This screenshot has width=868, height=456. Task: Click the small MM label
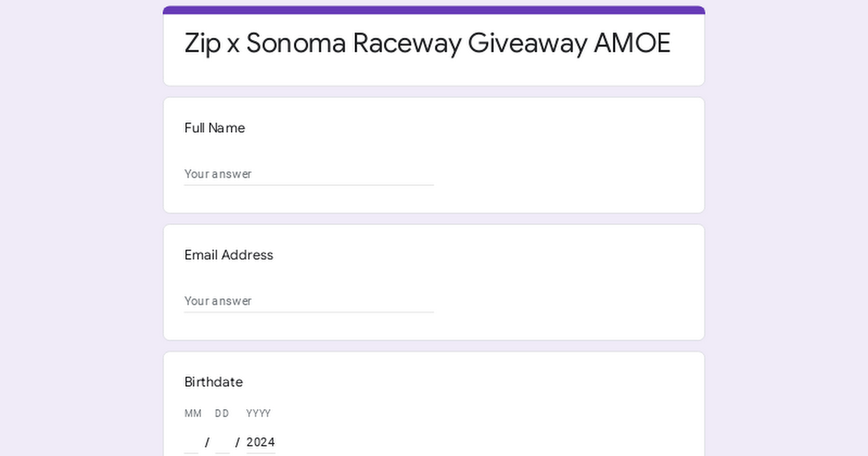pos(192,413)
